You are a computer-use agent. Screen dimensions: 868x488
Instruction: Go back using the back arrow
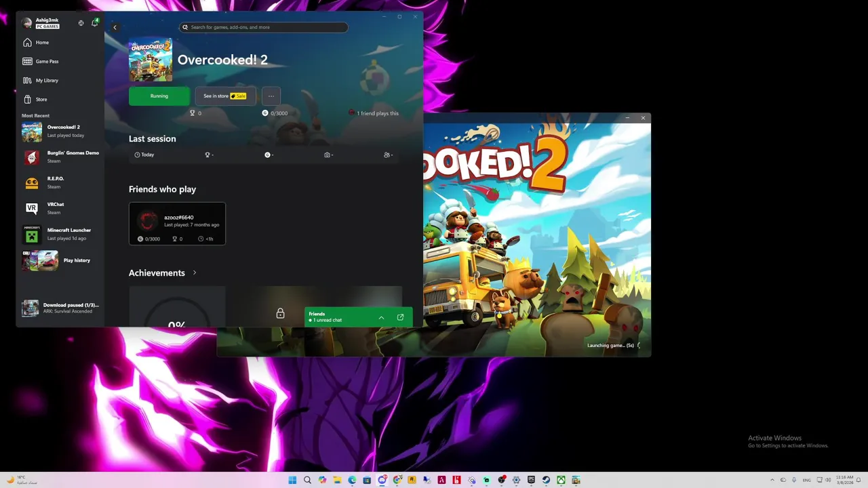pos(115,28)
